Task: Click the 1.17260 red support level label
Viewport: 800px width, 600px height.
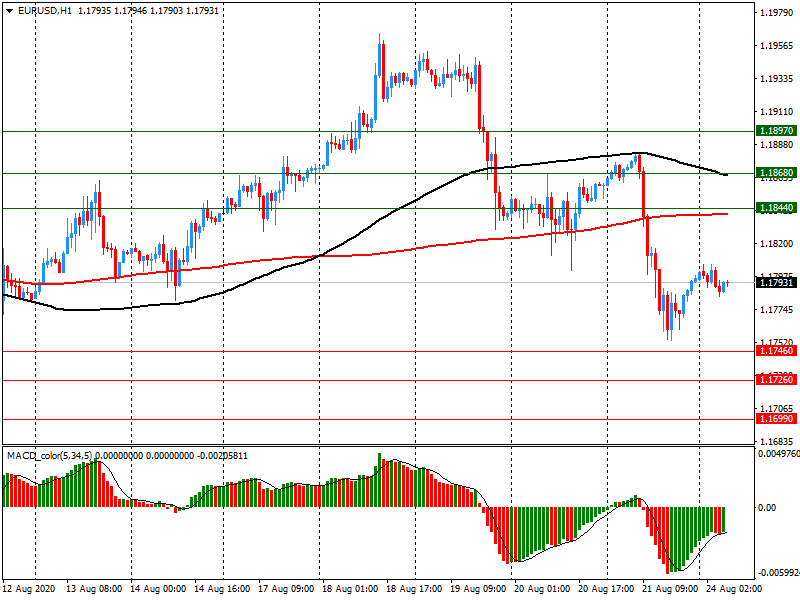Action: point(776,380)
